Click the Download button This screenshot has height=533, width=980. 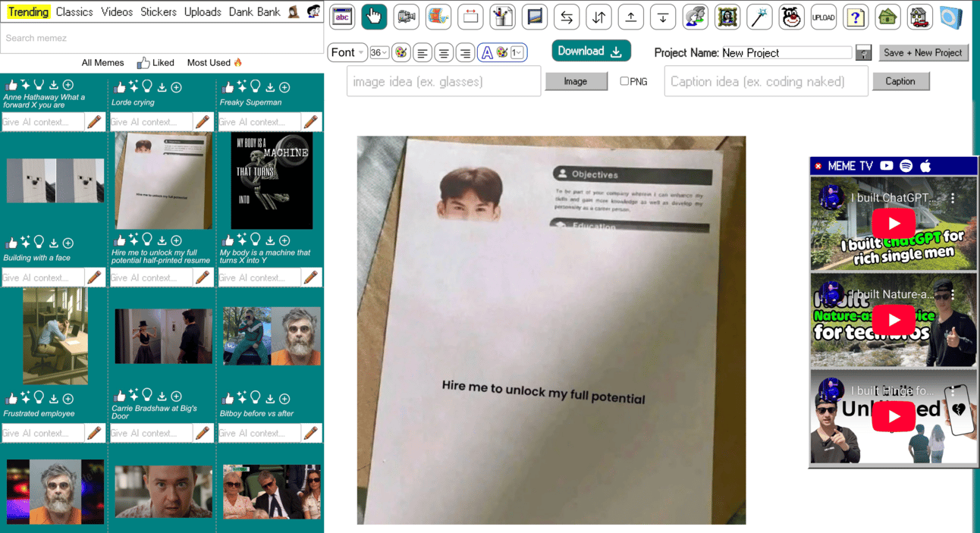pyautogui.click(x=591, y=51)
